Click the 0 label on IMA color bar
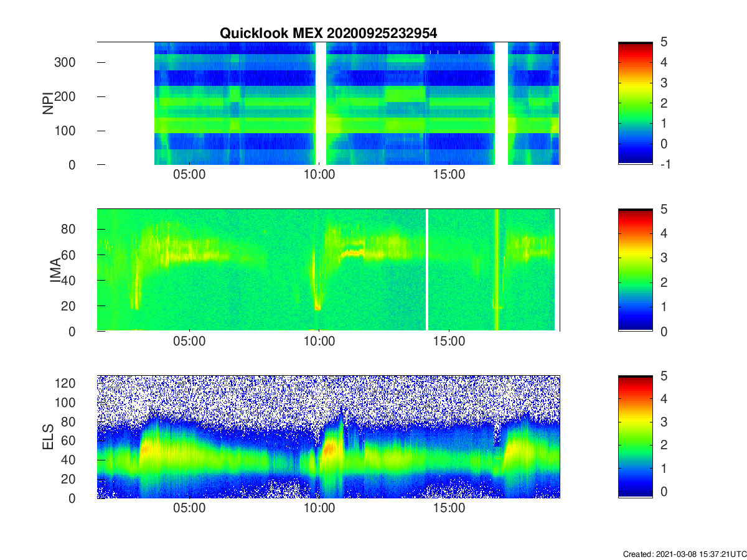747x560 pixels. (x=664, y=332)
